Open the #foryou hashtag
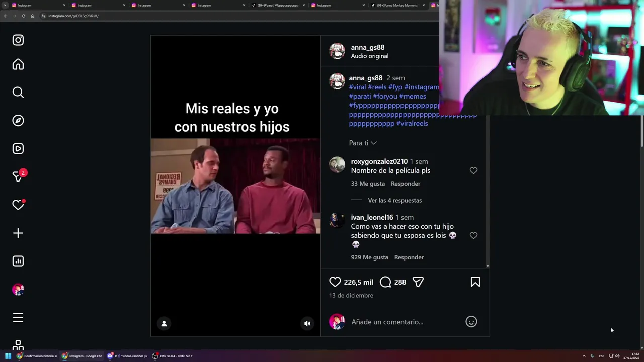 pos(385,97)
